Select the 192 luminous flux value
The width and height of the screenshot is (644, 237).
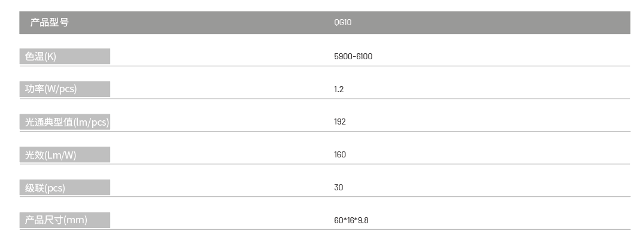340,122
